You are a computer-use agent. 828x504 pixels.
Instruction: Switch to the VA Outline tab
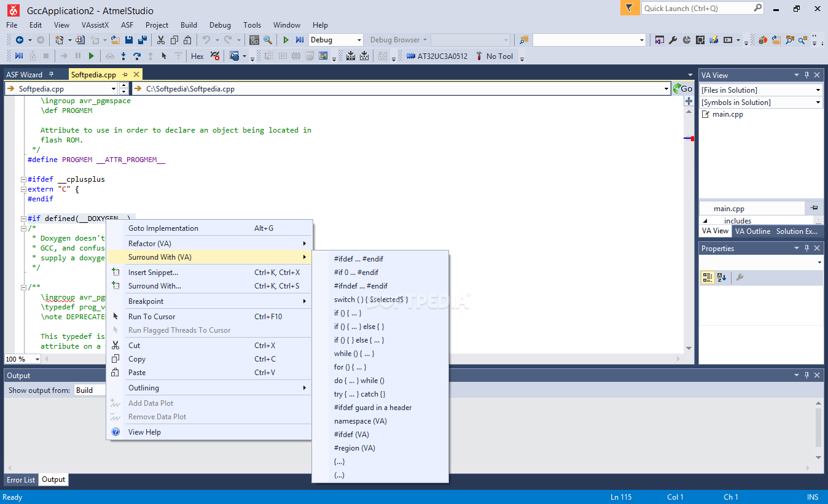[x=752, y=231]
